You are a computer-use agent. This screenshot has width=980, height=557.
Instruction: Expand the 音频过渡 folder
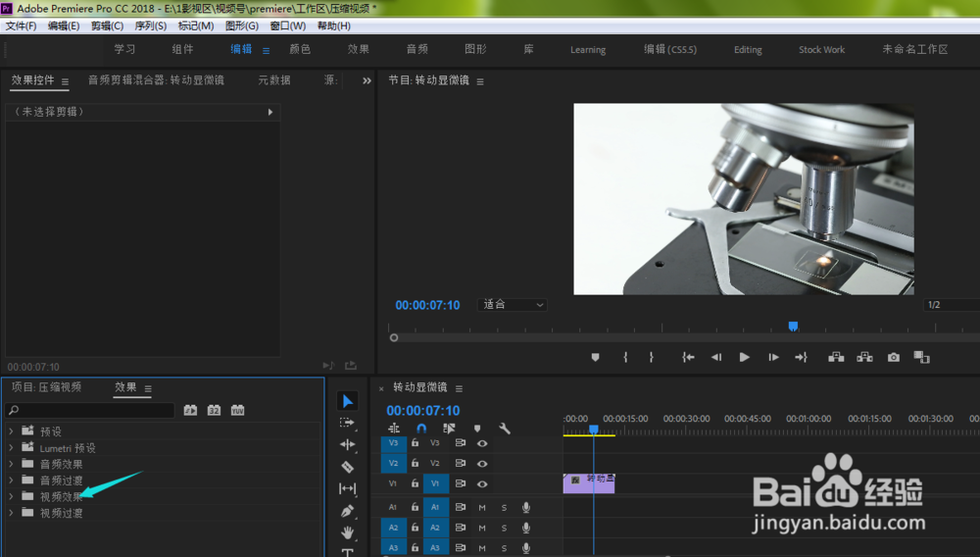coord(11,481)
